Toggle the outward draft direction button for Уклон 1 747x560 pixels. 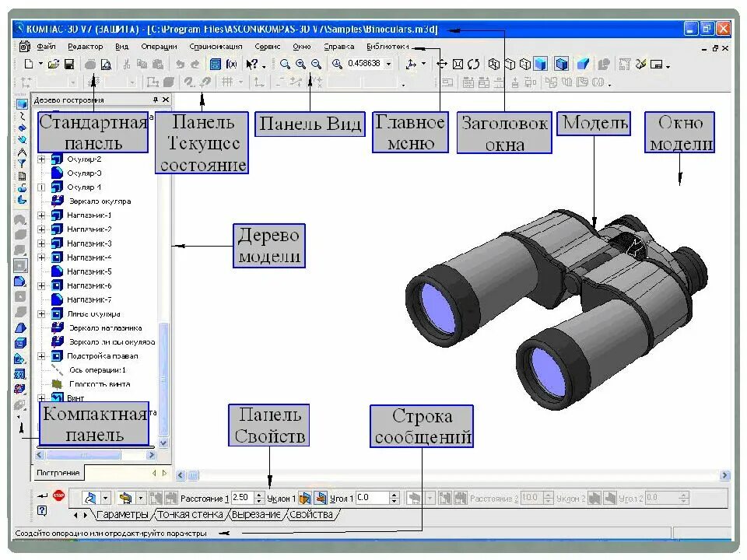305,498
